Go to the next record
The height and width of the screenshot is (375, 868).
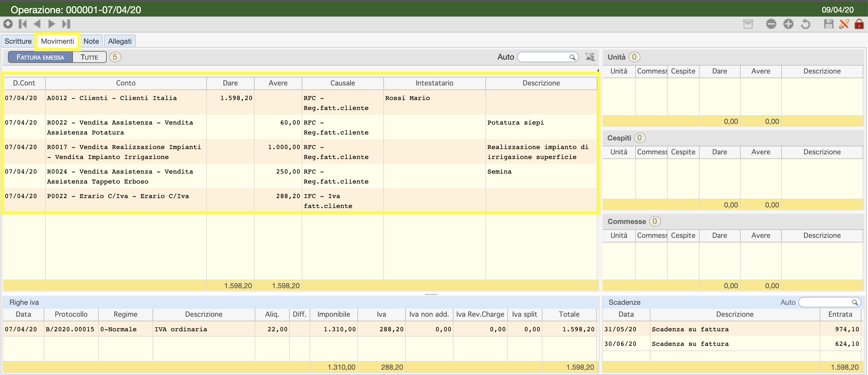click(x=51, y=24)
